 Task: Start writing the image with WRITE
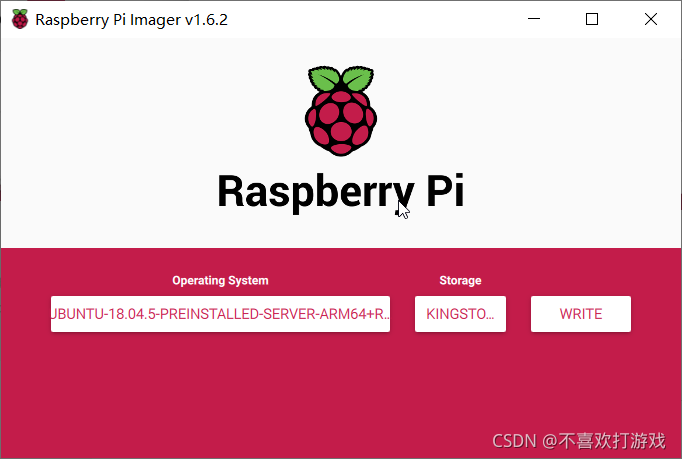(x=581, y=314)
